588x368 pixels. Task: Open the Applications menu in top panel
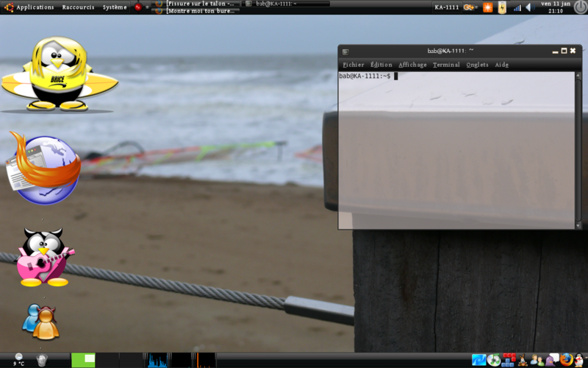(x=34, y=7)
